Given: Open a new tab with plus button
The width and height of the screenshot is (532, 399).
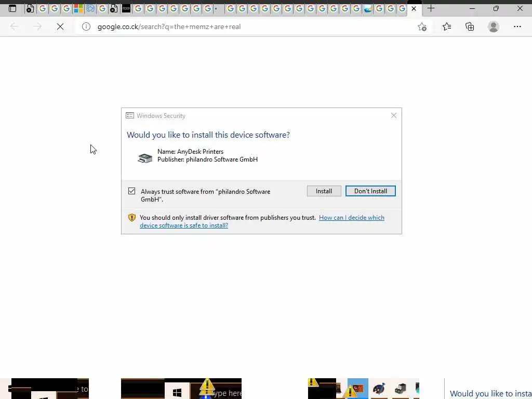Looking at the screenshot, I should 431,8.
